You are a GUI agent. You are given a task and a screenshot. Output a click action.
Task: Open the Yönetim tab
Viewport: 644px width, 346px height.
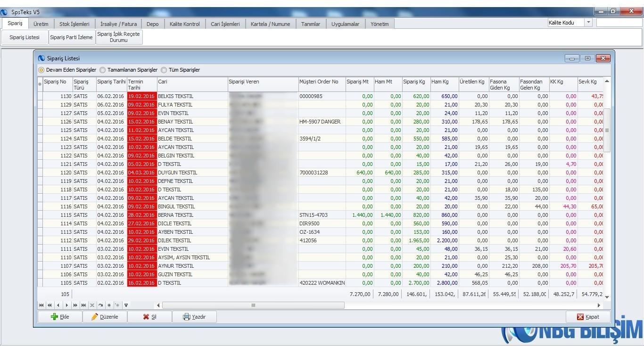point(380,24)
